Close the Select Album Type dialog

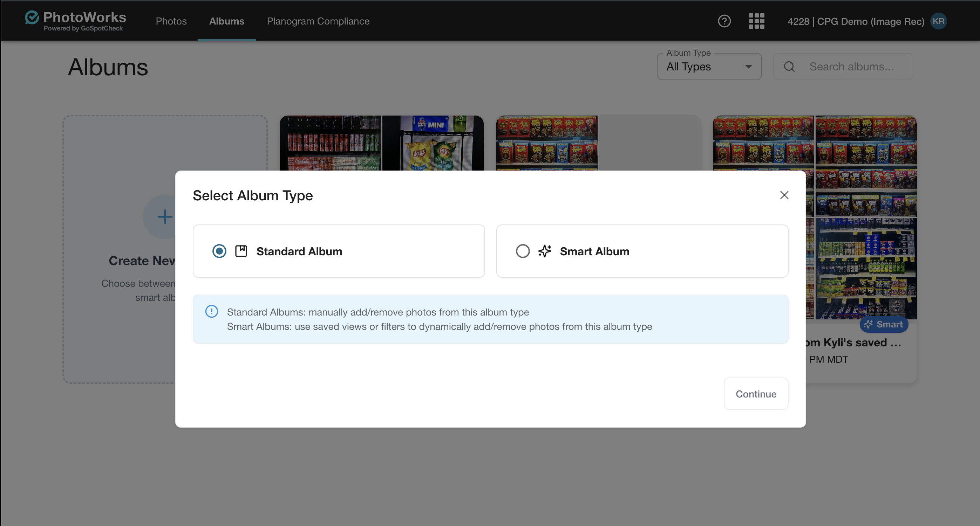[x=784, y=195]
